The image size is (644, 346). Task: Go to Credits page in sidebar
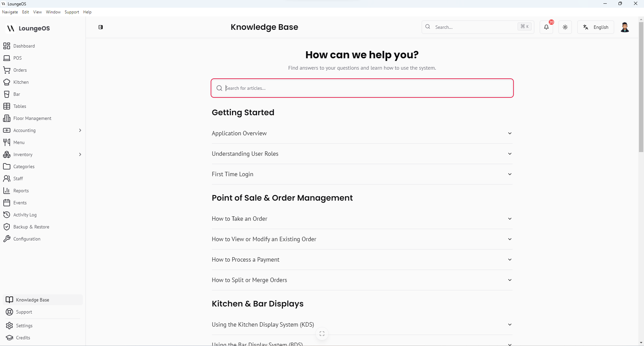click(23, 338)
